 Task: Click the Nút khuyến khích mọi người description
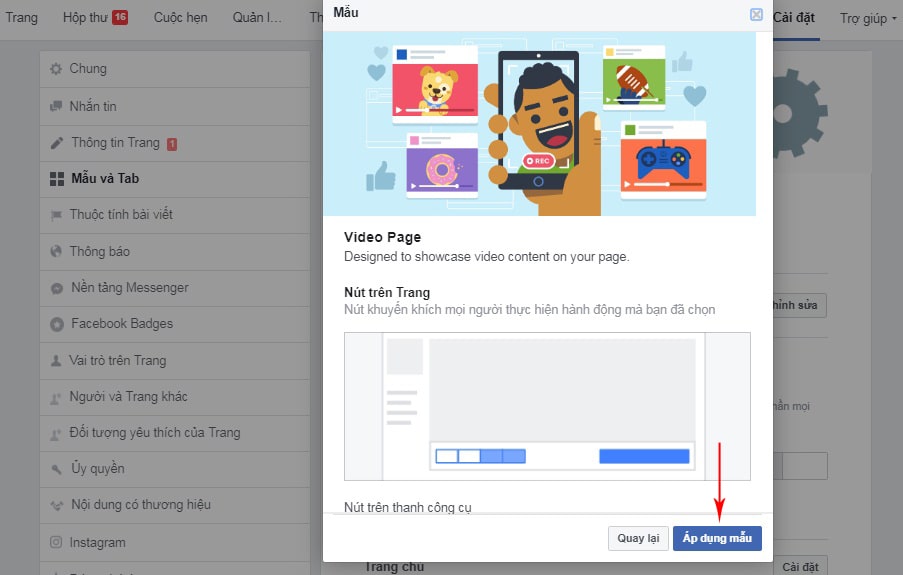(x=529, y=310)
